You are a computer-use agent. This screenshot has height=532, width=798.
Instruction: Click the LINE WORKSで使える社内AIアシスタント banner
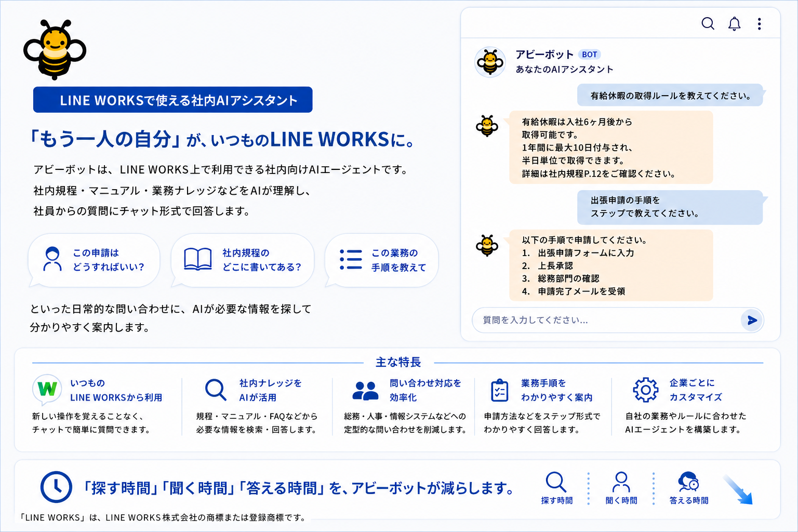[x=173, y=100]
